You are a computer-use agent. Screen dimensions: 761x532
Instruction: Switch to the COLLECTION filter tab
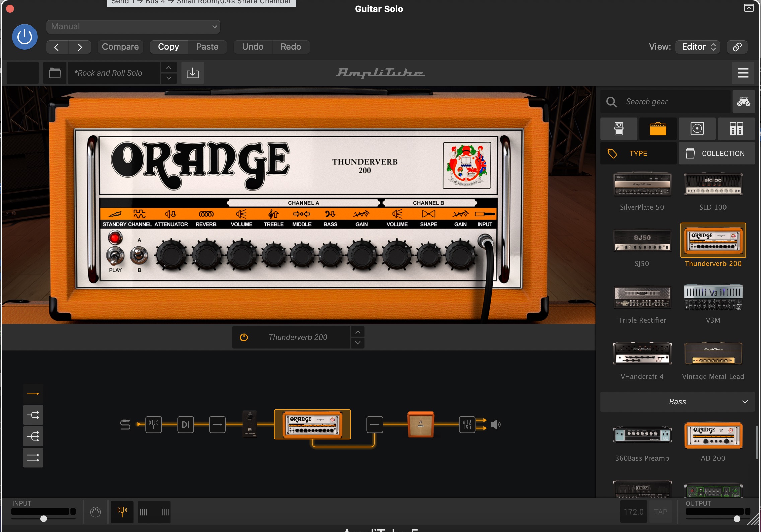pos(716,153)
